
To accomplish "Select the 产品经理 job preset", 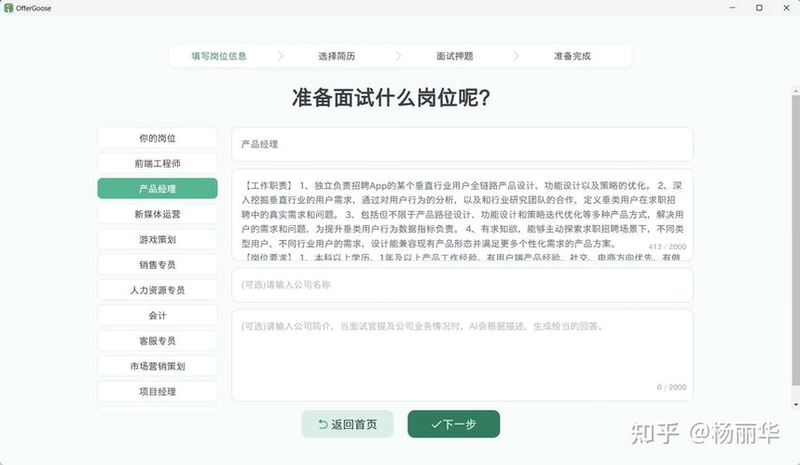I will [158, 188].
